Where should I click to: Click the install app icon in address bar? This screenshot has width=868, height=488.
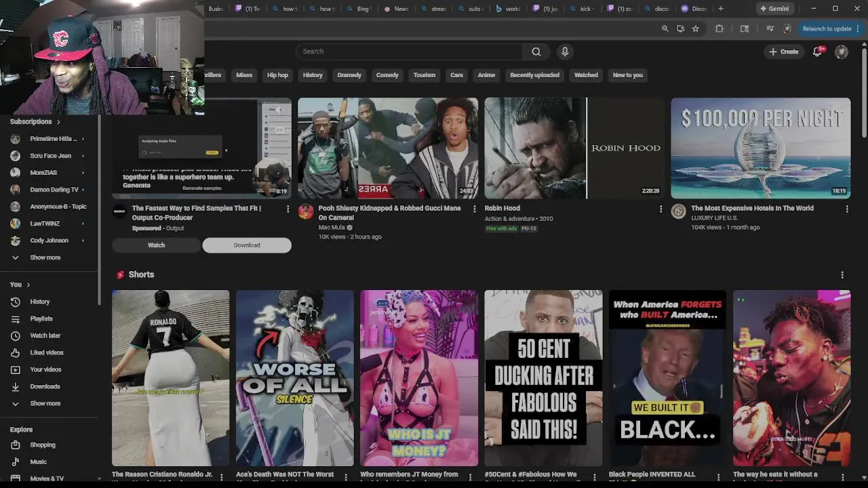coord(680,28)
